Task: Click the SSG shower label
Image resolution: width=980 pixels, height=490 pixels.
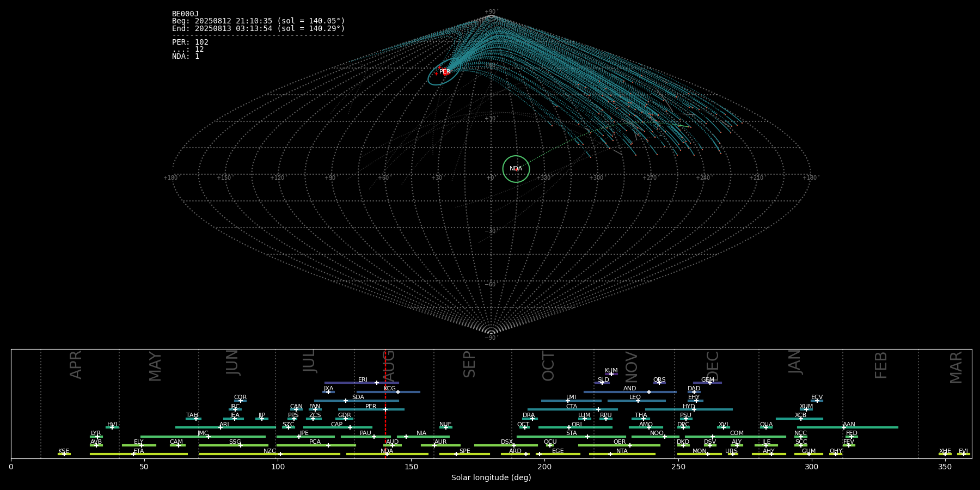Action: (x=235, y=442)
